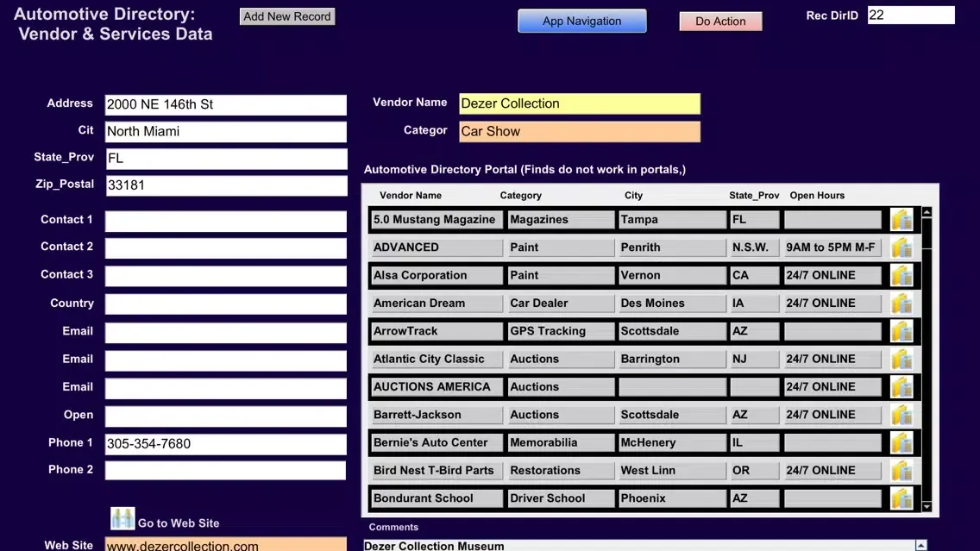This screenshot has height=551, width=980.
Task: Click the Bernie's Auto Center row icon
Action: (x=901, y=442)
